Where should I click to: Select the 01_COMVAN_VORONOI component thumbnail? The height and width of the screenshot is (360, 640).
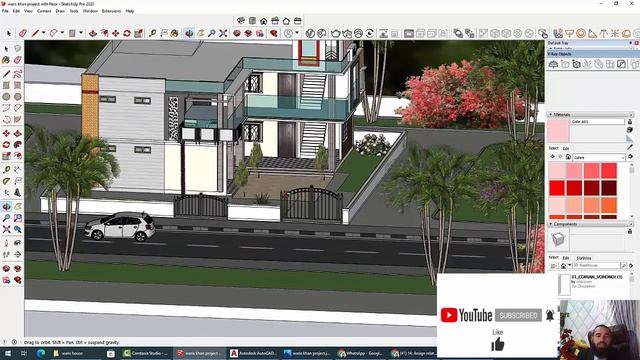point(564,284)
